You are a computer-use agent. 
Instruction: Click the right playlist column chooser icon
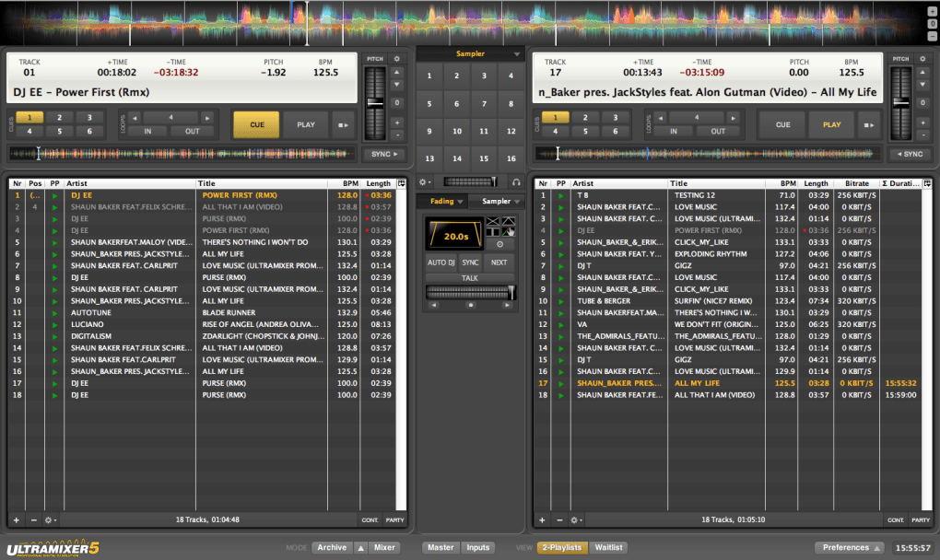pos(927,183)
